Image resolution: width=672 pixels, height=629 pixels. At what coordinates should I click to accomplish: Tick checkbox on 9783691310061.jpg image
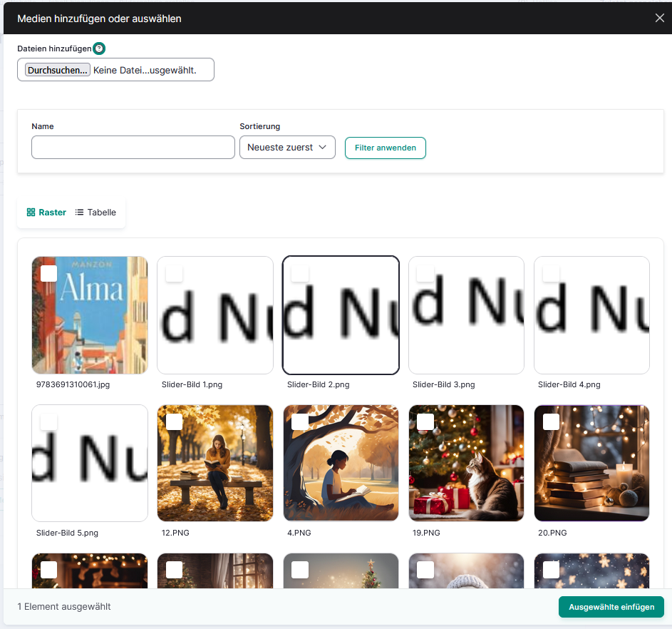tap(49, 273)
